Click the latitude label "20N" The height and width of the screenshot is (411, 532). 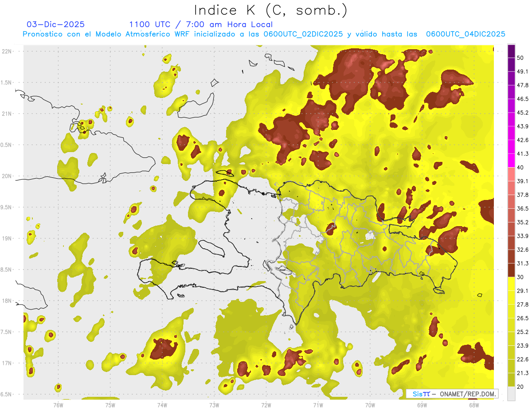pos(7,176)
